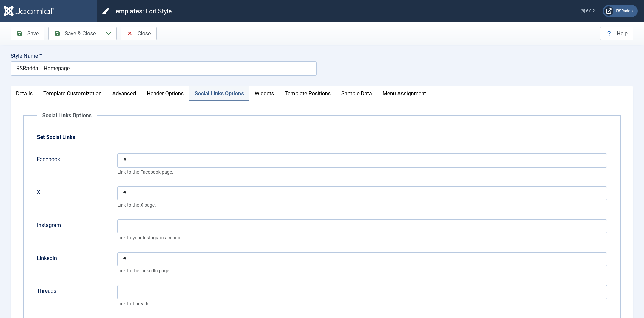Switch to Menu Assignment tab
Viewport: 644px width, 318px height.
click(x=404, y=93)
